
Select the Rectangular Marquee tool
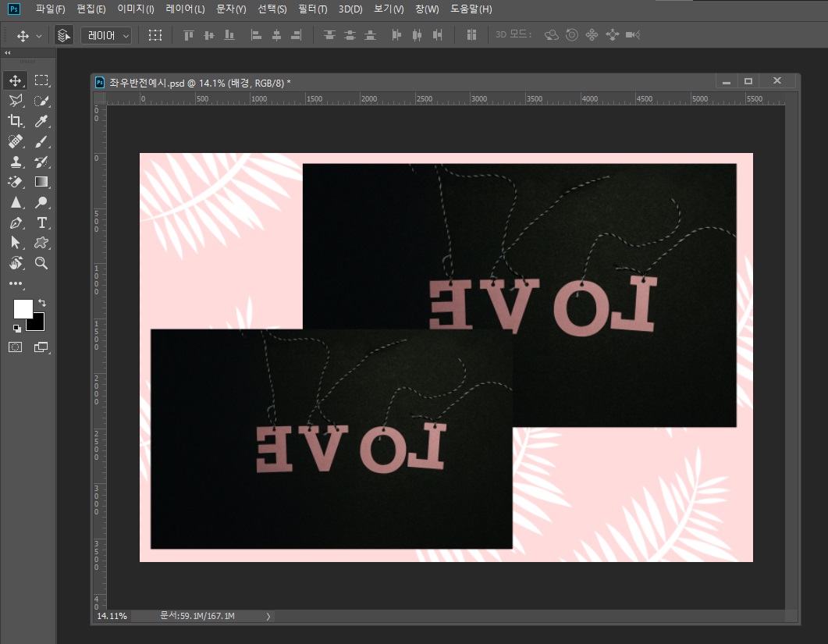tap(41, 80)
